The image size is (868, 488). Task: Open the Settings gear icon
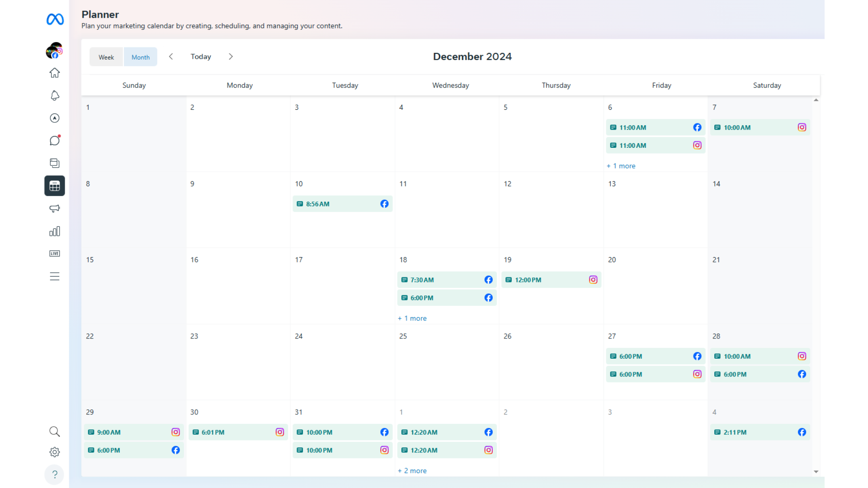55,452
